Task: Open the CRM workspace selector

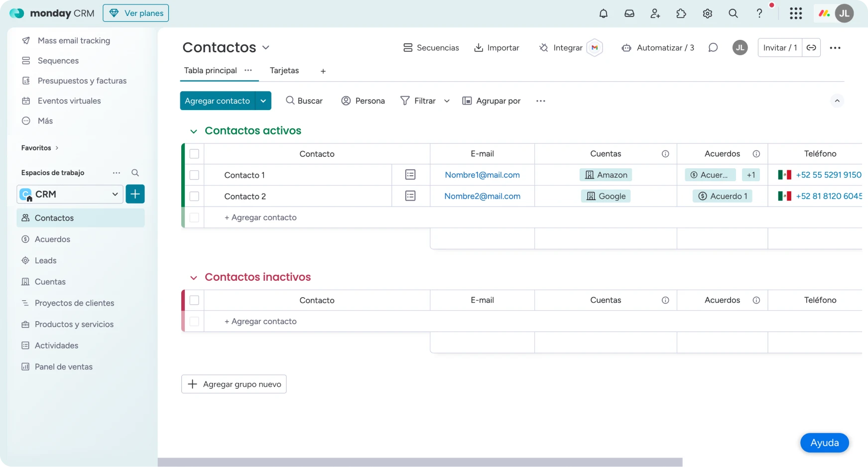Action: point(70,194)
